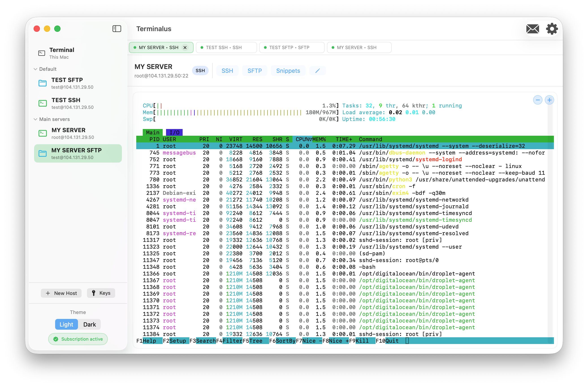Click the terminal icon beside TEST SSH
Image resolution: width=588 pixels, height=387 pixels.
tap(43, 103)
